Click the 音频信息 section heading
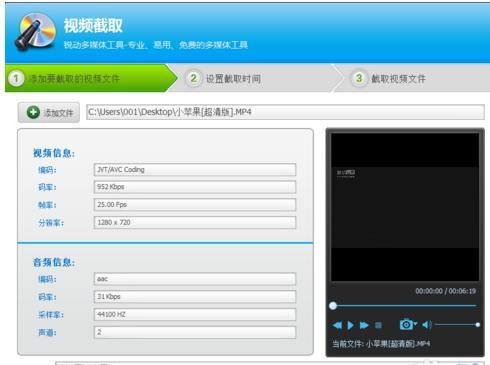Viewport: 490px width, 365px height. pos(54,262)
